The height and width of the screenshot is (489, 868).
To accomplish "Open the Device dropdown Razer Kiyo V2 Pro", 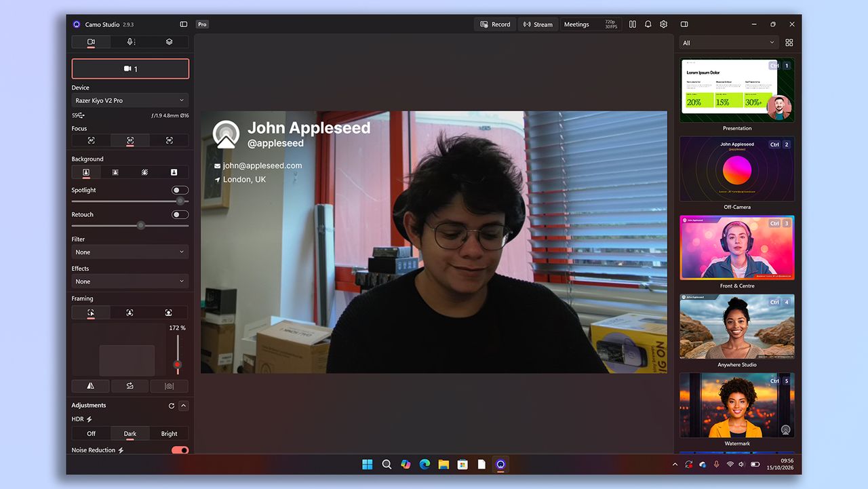I will pyautogui.click(x=130, y=100).
